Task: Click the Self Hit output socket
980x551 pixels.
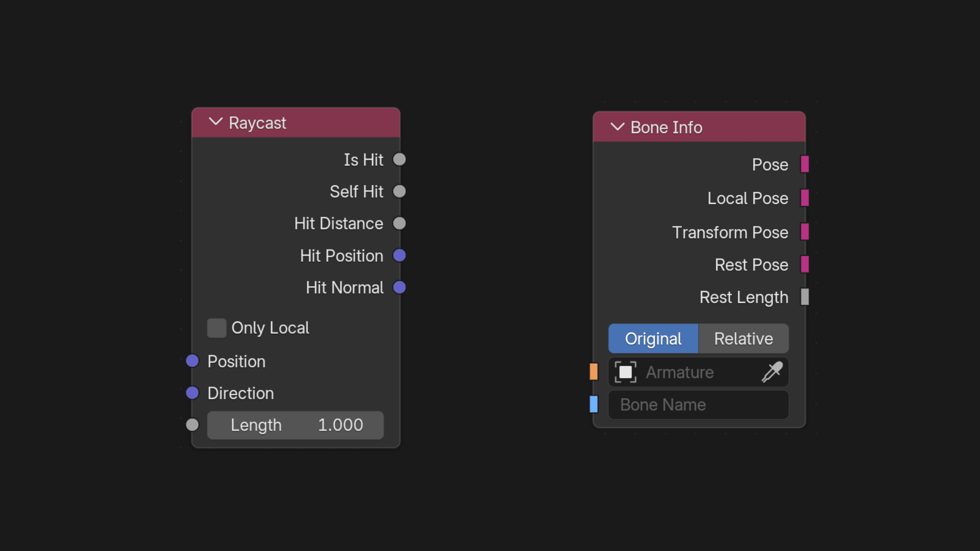Action: point(399,191)
